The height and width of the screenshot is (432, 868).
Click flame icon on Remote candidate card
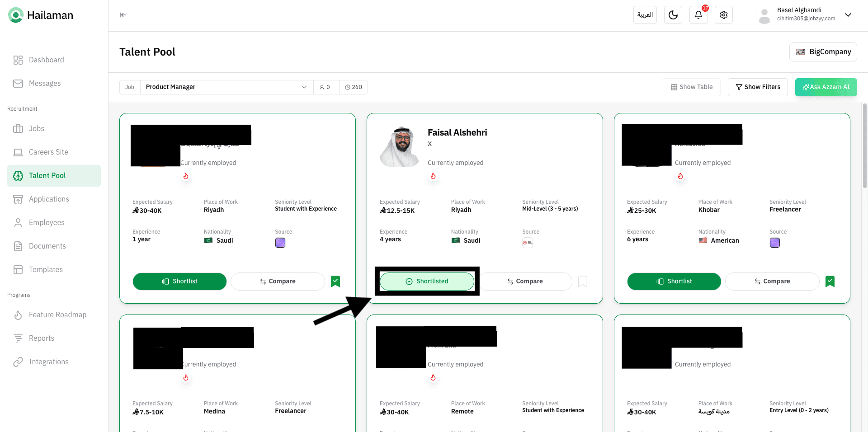click(433, 378)
